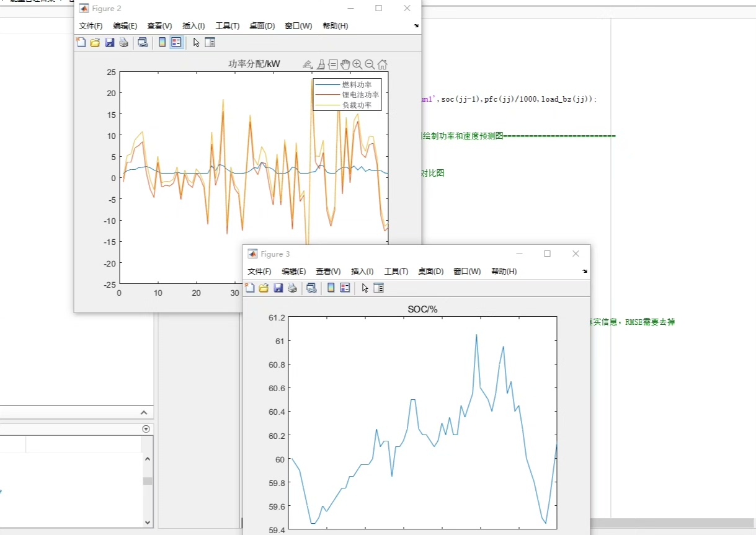The height and width of the screenshot is (535, 756).
Task: Open 帮助(H) menu in Figure 2
Action: tap(336, 26)
